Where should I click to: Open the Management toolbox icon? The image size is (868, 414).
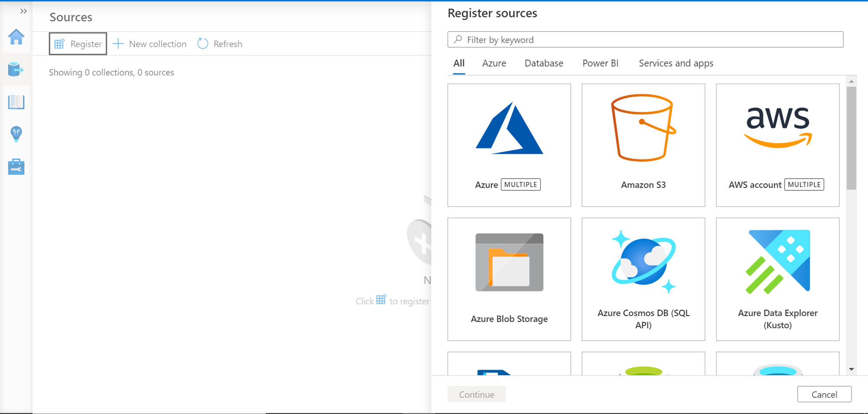coord(16,167)
